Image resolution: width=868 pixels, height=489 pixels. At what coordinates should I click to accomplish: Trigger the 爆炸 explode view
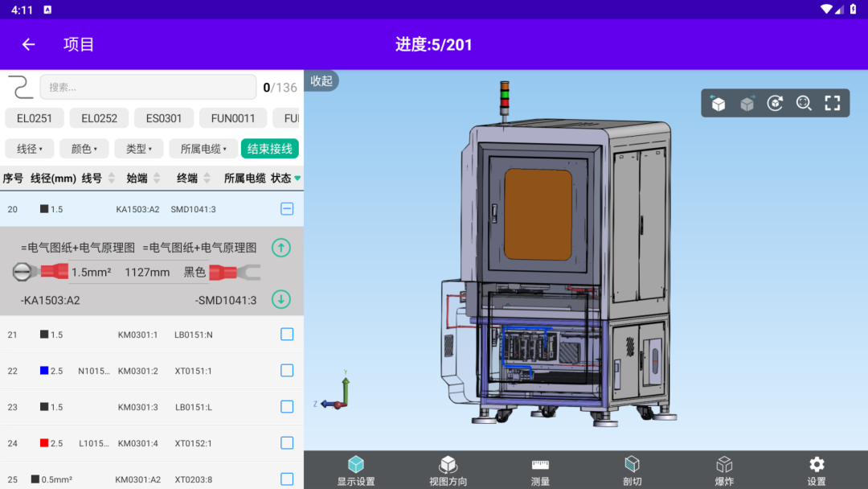pyautogui.click(x=724, y=471)
